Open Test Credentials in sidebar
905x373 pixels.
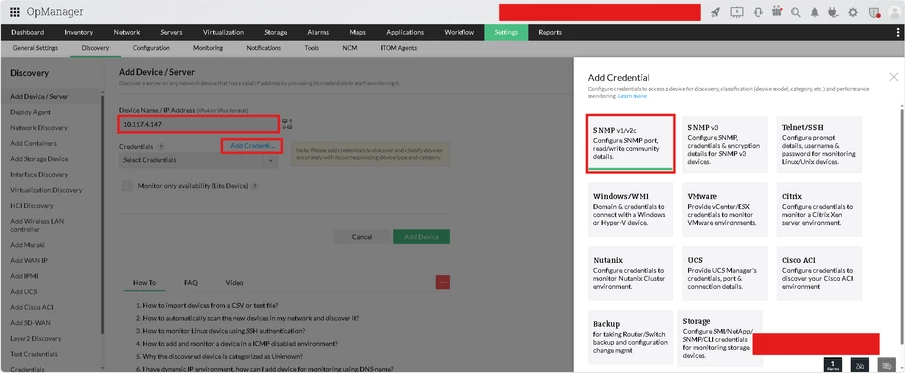click(x=34, y=354)
